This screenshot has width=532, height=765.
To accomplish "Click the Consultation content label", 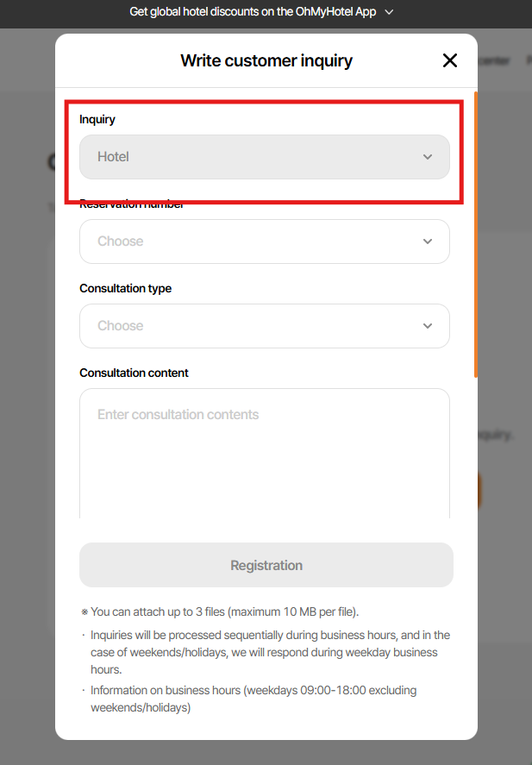I will coord(134,373).
